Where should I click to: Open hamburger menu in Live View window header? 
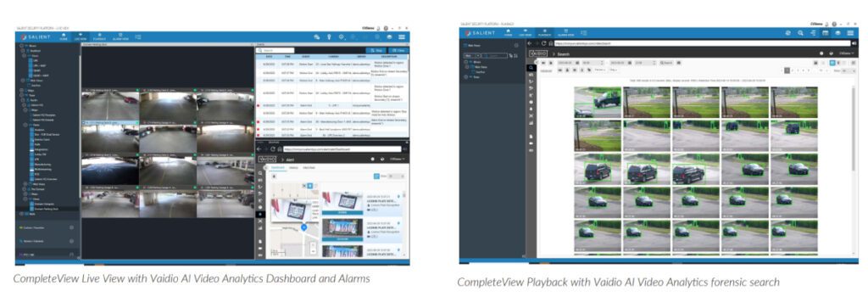[401, 36]
